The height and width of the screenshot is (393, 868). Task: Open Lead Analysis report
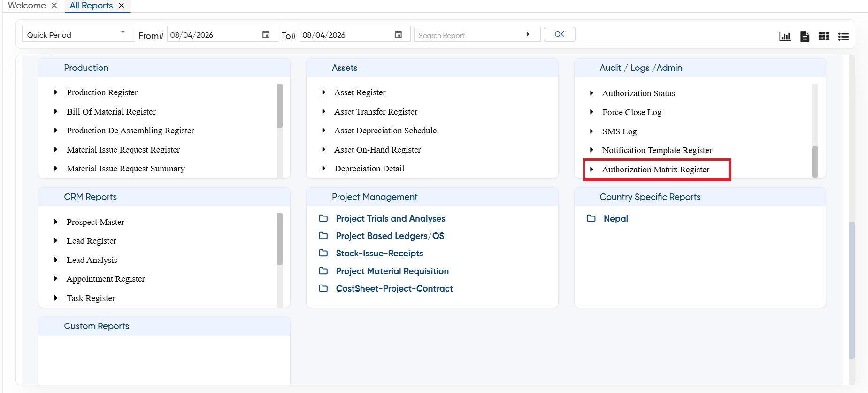pos(92,260)
